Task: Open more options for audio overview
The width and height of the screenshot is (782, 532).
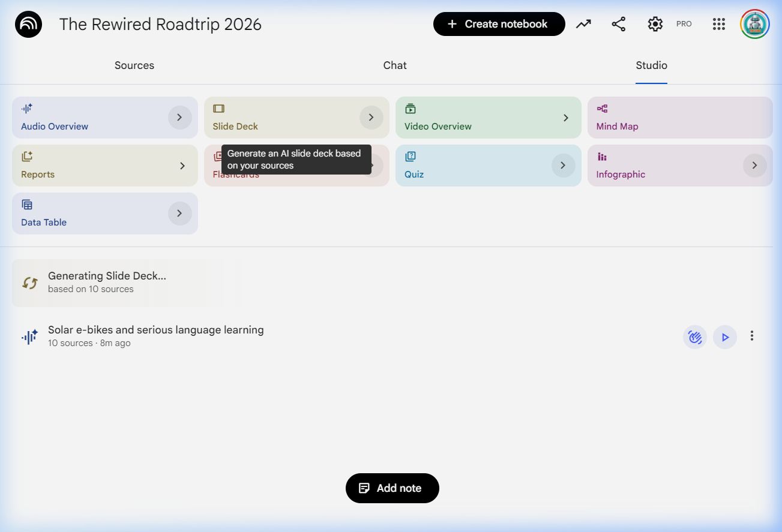Action: (x=751, y=336)
